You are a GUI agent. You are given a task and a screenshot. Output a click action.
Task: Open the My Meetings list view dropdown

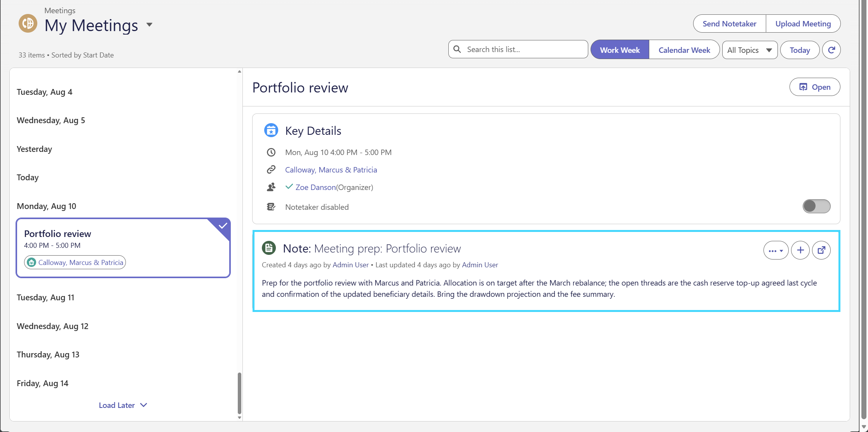tap(149, 25)
